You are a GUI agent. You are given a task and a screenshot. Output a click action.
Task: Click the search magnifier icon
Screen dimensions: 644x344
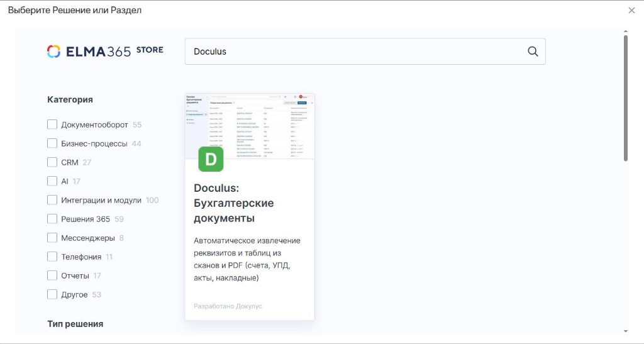point(533,52)
